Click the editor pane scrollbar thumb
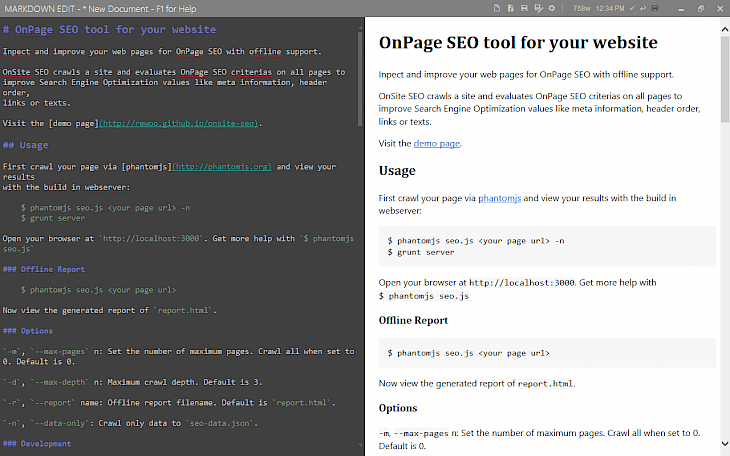The image size is (730, 456). [x=360, y=78]
